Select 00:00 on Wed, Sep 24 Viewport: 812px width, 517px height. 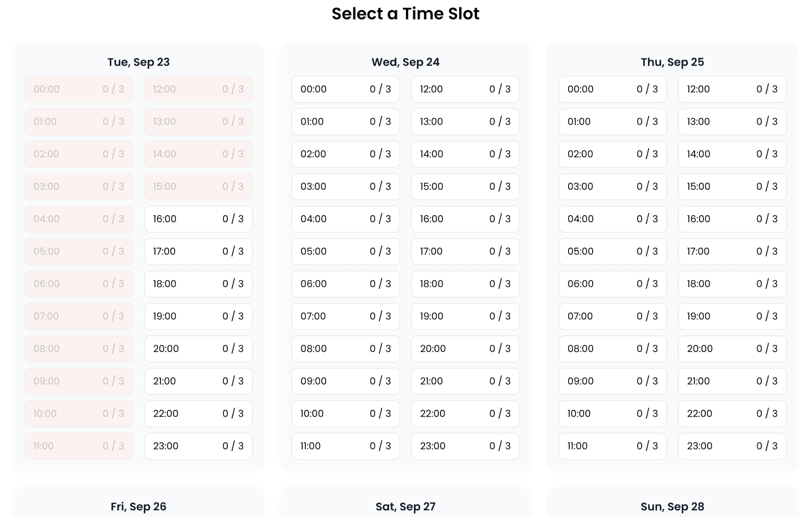pos(345,89)
